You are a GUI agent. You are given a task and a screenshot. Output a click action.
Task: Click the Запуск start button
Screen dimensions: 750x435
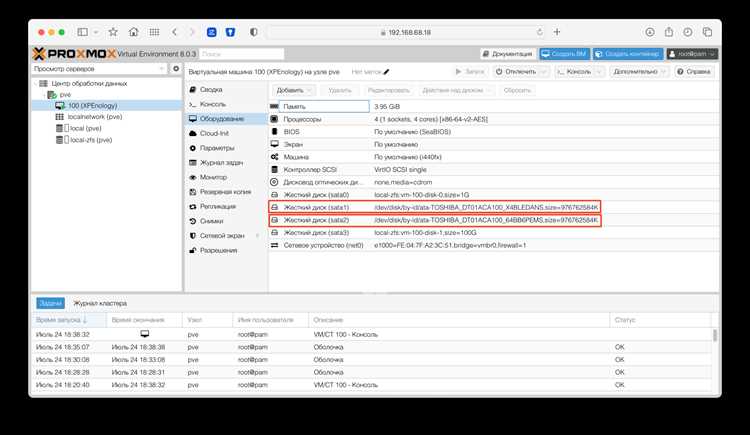click(x=470, y=72)
